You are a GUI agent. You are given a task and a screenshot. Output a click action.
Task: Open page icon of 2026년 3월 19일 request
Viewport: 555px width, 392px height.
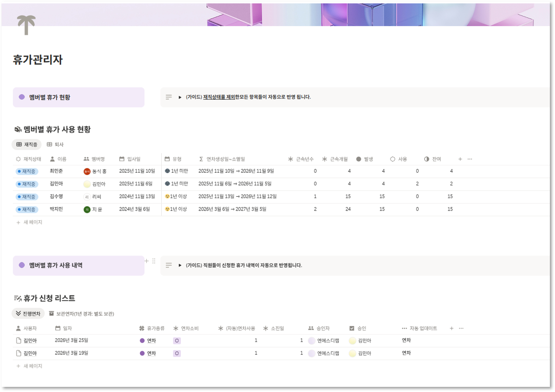coord(19,354)
